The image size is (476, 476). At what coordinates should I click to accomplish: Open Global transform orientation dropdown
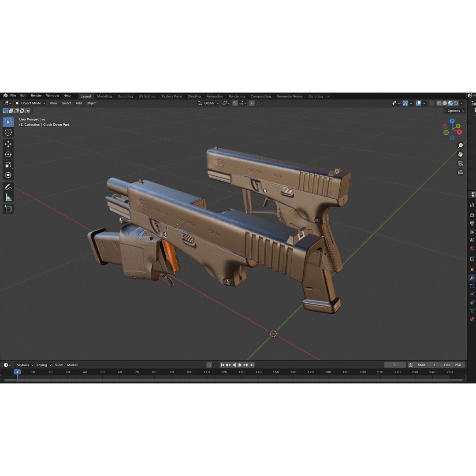tap(208, 103)
